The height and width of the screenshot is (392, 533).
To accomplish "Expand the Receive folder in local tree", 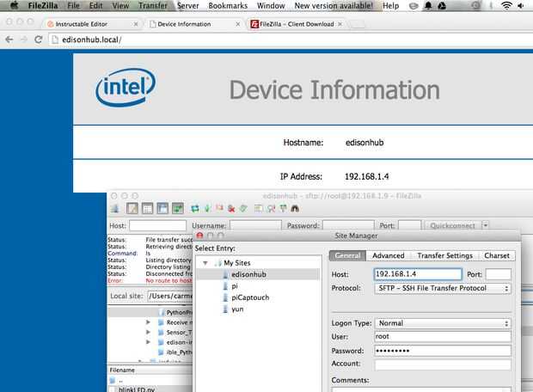I will [x=148, y=322].
